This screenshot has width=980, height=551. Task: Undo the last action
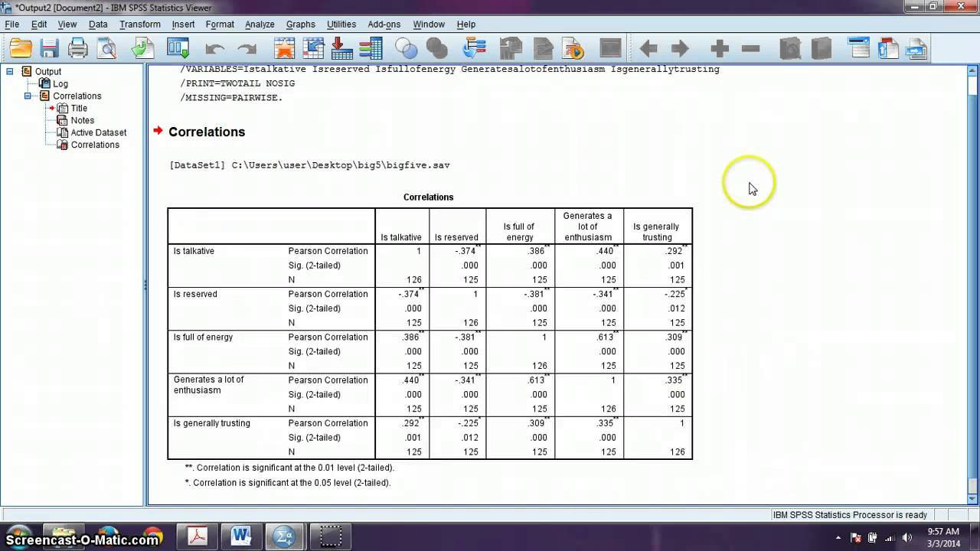click(215, 47)
